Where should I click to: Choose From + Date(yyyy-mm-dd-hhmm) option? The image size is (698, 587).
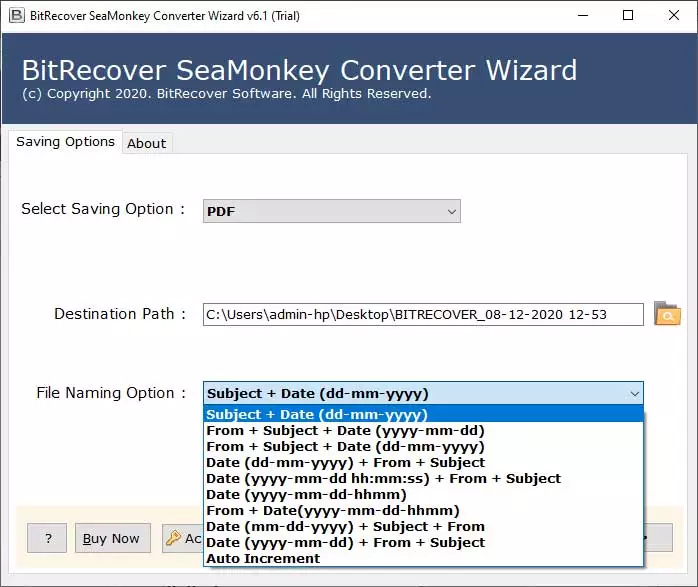point(423,510)
